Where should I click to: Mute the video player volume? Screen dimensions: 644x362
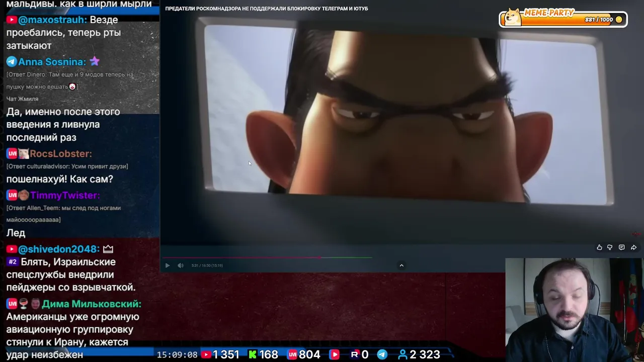point(181,265)
